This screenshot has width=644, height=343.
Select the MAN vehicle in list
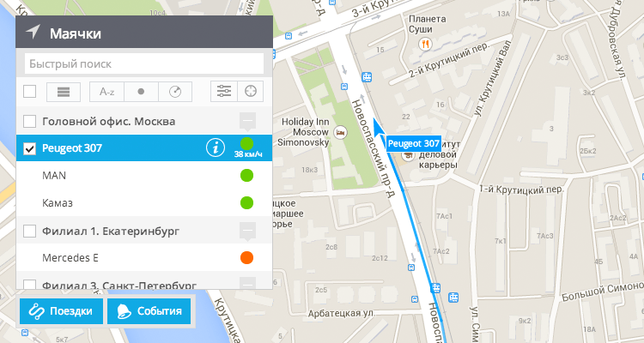(144, 175)
